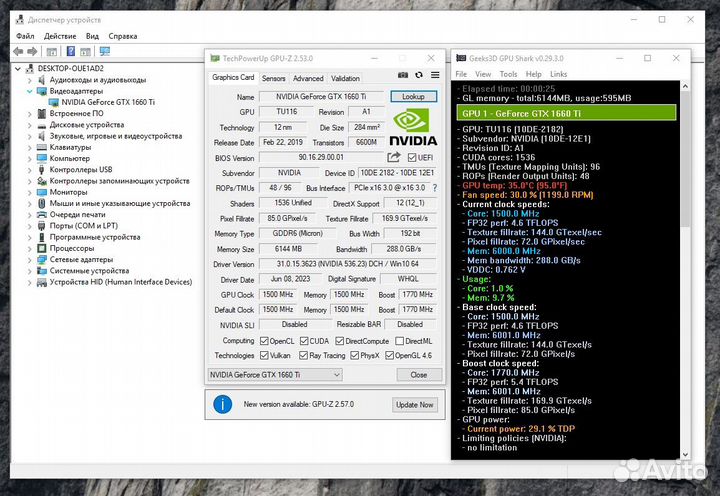Click the GPU Shark scrollbar up arrow
The height and width of the screenshot is (496, 720).
685,86
